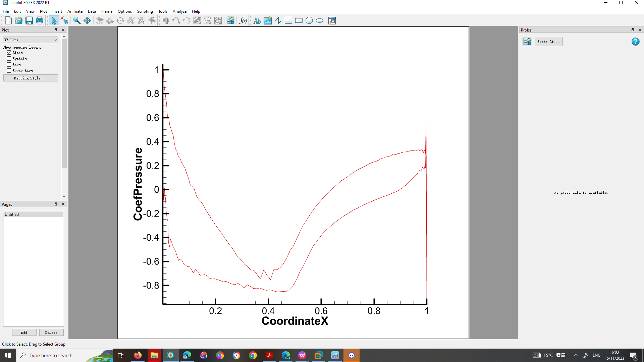The width and height of the screenshot is (644, 362).
Task: Open a layout with the Open file icon
Action: tap(18, 20)
